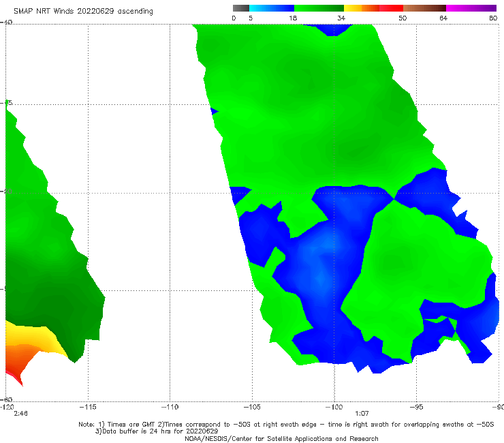Click the NOAA/NESDIS credit line
The height and width of the screenshot is (443, 504).
[x=281, y=438]
